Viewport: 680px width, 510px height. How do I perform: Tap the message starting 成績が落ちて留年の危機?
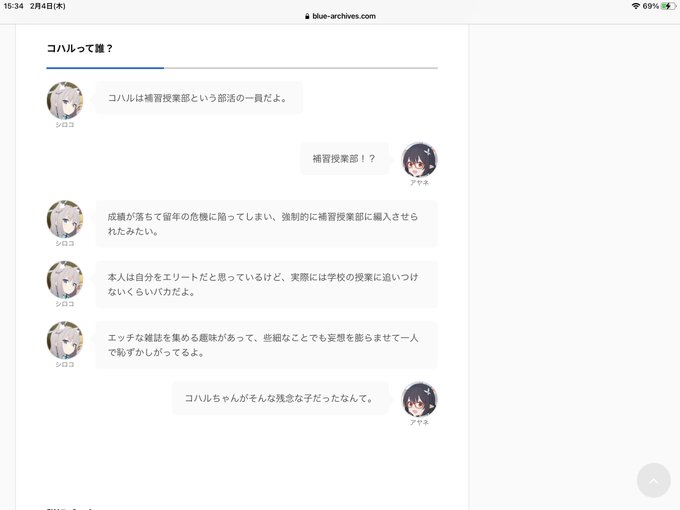(266, 224)
